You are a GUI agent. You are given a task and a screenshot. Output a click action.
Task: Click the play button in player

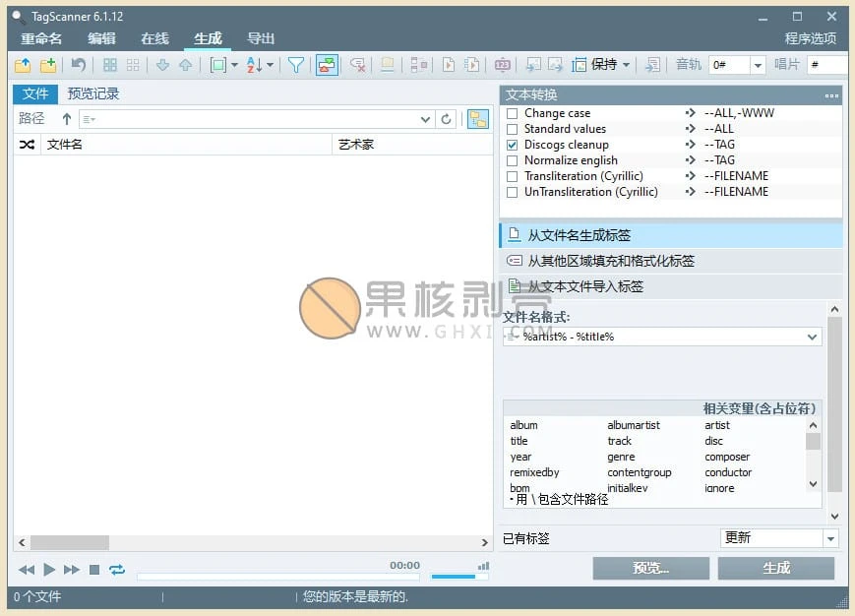[49, 570]
